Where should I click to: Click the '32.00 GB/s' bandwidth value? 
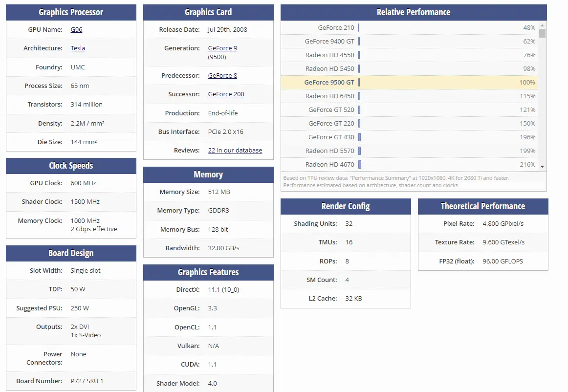tap(223, 248)
